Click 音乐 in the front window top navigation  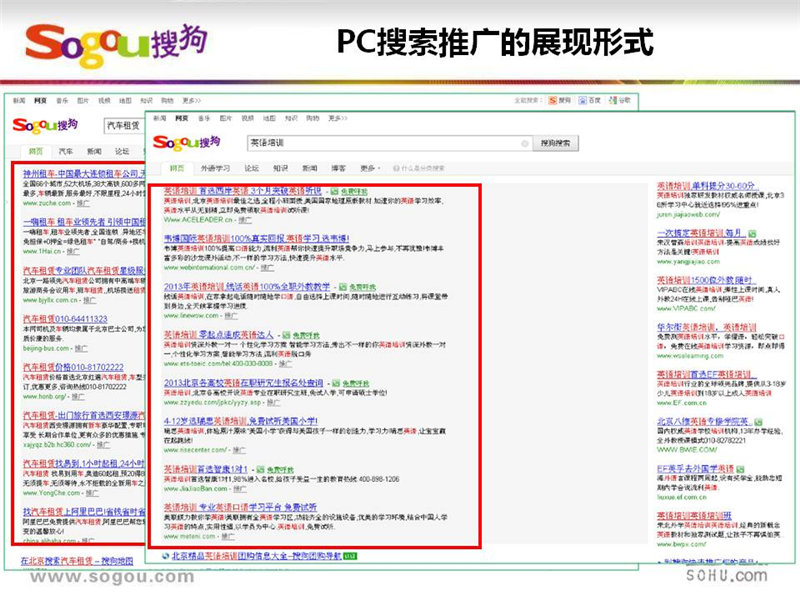(204, 118)
